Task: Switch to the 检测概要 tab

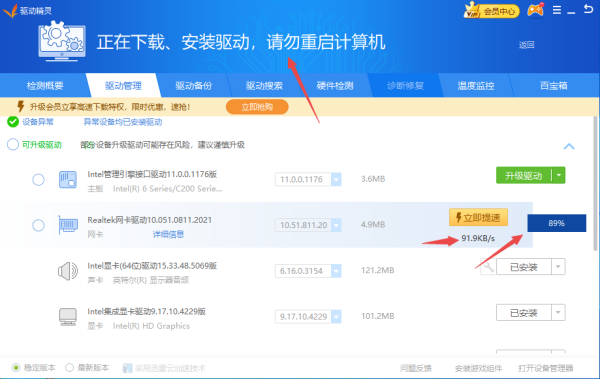Action: tap(45, 85)
